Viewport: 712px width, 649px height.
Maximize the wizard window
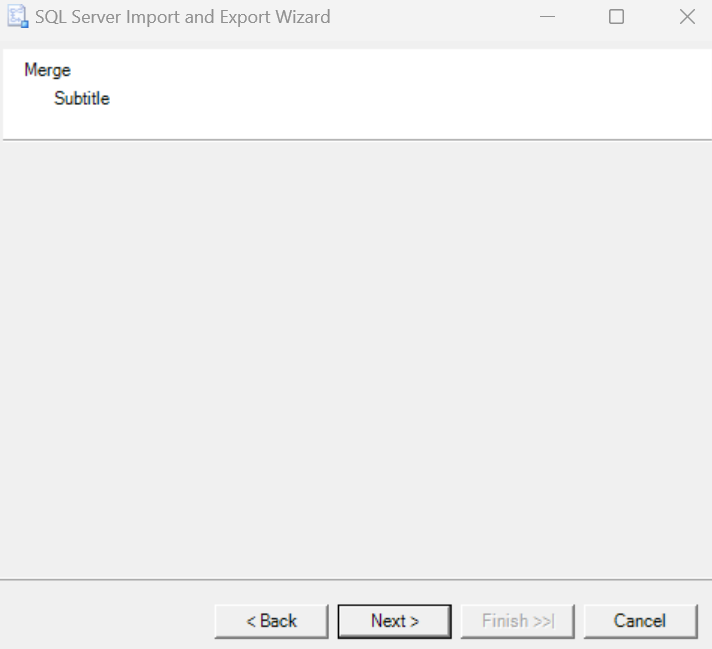click(616, 17)
